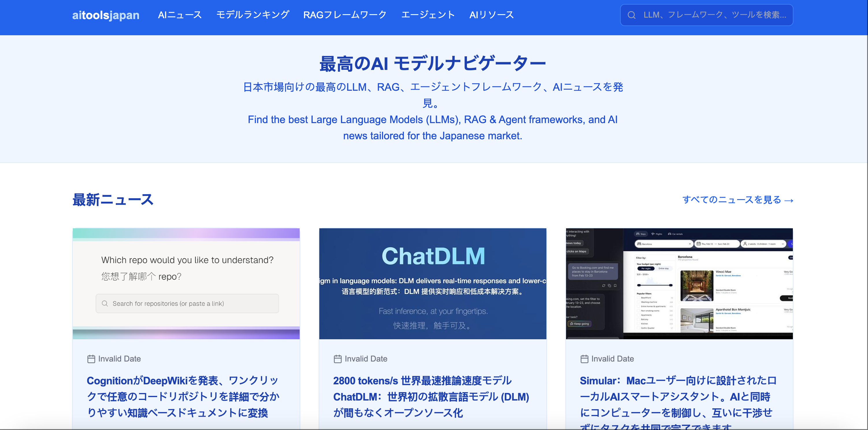Click すべてのニュースを見る link
868x430 pixels.
[x=737, y=200]
